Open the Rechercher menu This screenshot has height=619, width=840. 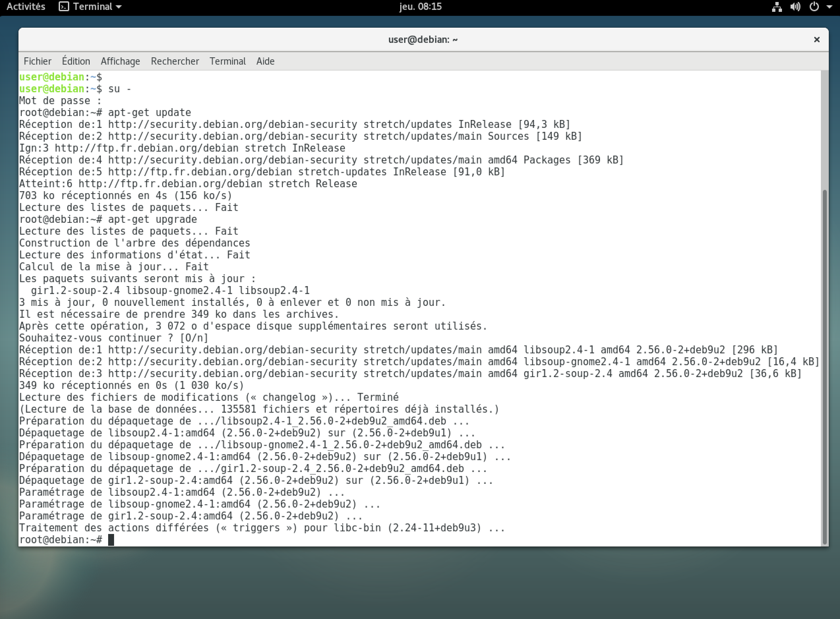175,61
